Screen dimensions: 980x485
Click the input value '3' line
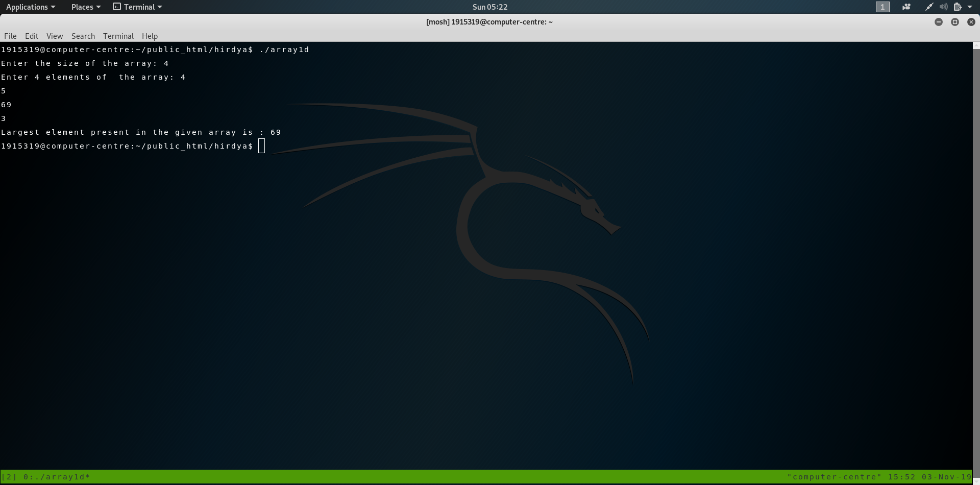click(x=4, y=118)
